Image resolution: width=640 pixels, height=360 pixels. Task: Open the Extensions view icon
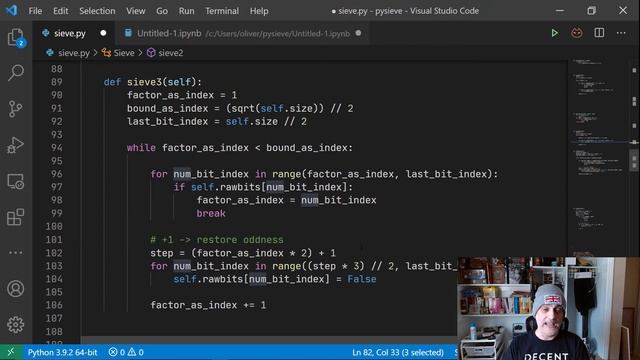coord(16,217)
